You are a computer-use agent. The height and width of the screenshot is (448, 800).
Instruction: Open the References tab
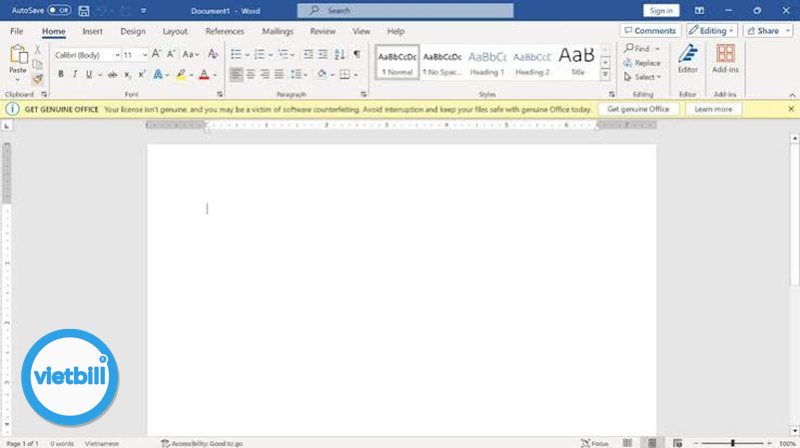(224, 31)
